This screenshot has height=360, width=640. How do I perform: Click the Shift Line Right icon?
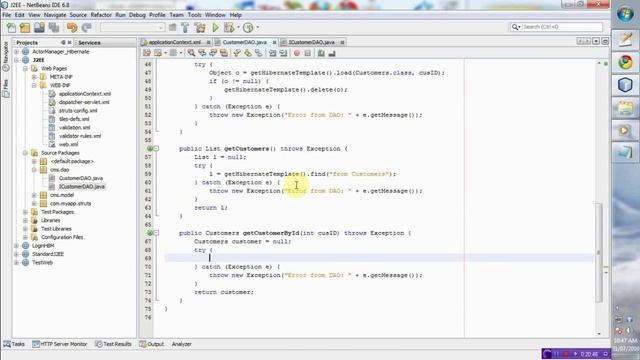(x=283, y=53)
